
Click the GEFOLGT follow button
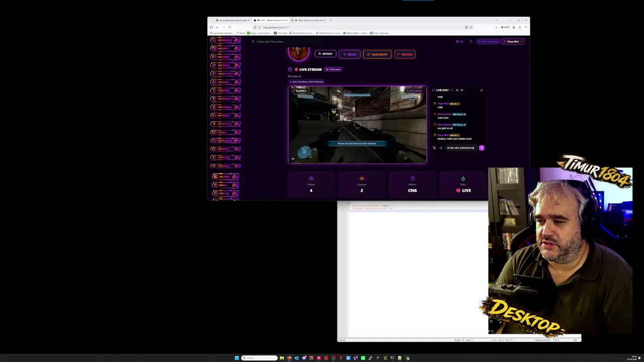(x=326, y=54)
